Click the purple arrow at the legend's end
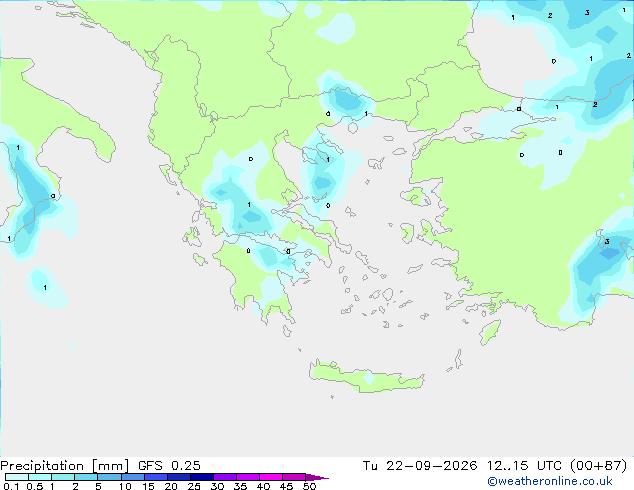Screen dimensions: 634x490 (317, 477)
